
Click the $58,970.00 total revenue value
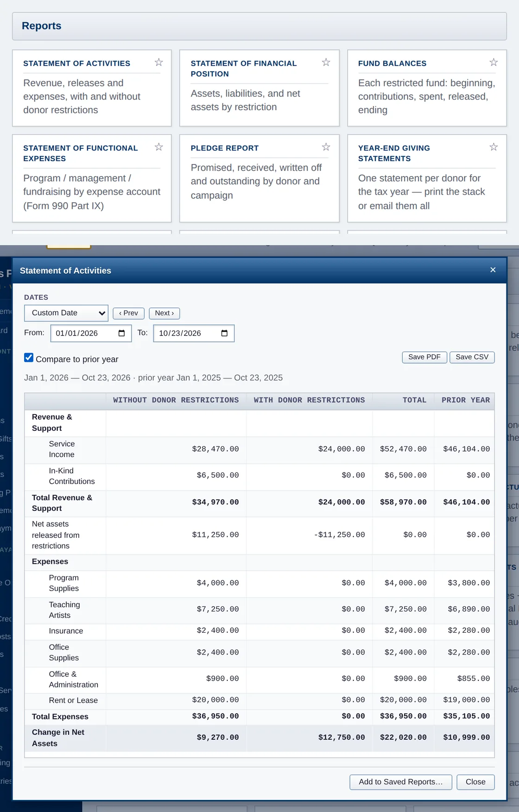pos(403,503)
